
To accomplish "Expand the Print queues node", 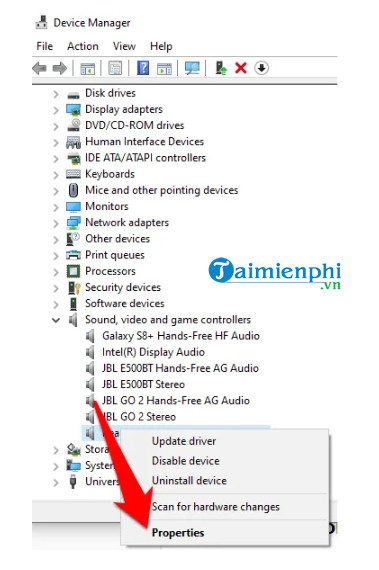I will click(x=56, y=256).
